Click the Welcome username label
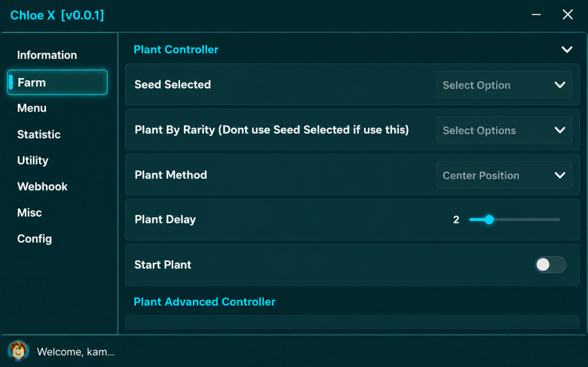 (75, 352)
